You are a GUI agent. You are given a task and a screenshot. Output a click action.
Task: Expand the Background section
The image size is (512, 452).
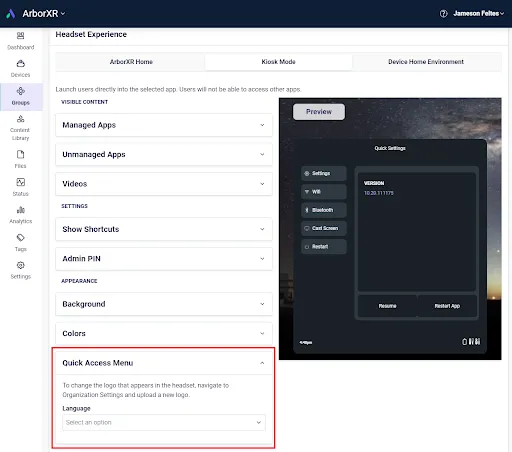pos(164,304)
